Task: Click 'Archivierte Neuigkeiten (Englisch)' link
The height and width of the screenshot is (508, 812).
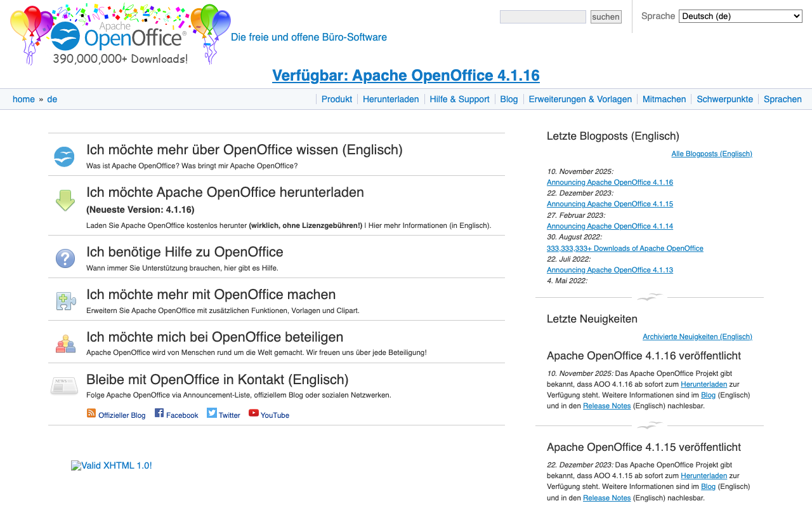Action: (x=697, y=337)
